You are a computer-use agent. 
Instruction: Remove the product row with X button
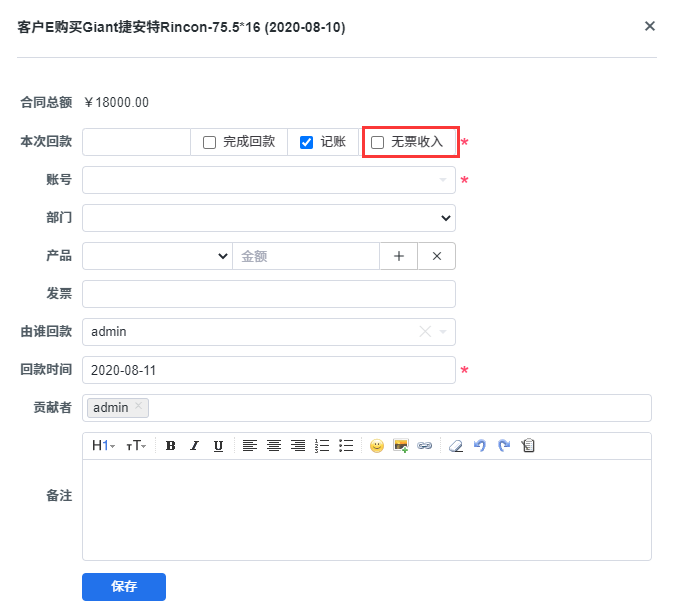[437, 256]
